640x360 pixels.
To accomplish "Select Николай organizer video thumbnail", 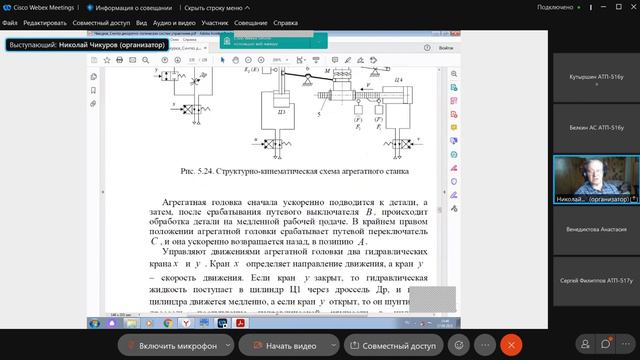I will coord(596,179).
